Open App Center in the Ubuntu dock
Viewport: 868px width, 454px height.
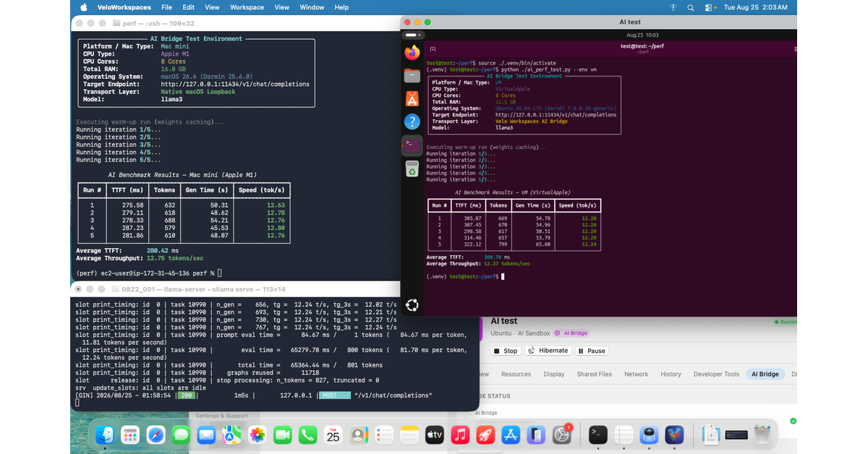(x=412, y=98)
